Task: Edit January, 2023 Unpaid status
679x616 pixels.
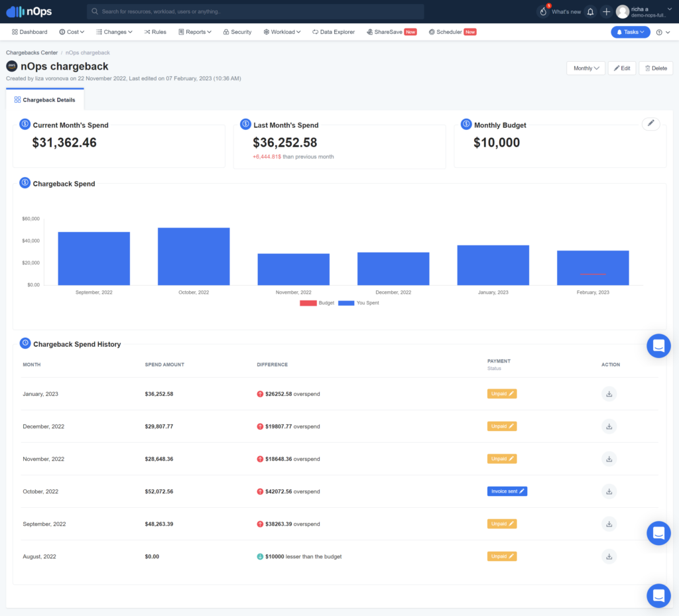Action: [x=502, y=394]
